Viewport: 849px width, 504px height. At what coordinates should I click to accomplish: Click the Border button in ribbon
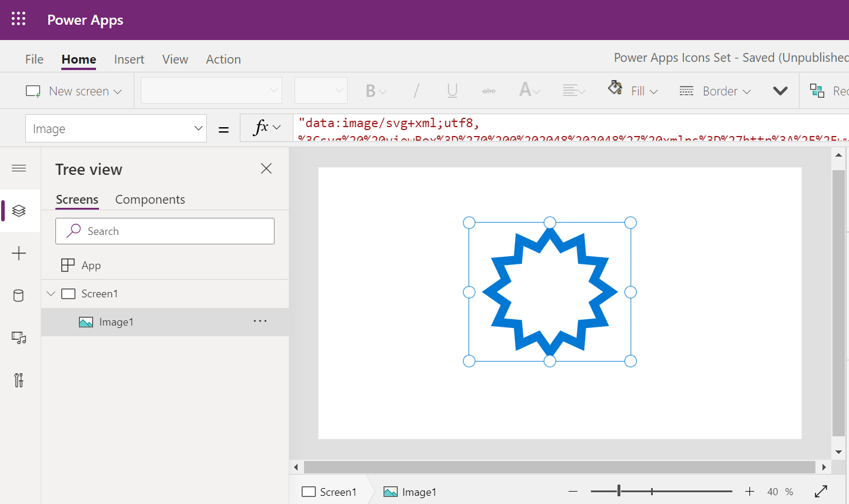pyautogui.click(x=715, y=91)
